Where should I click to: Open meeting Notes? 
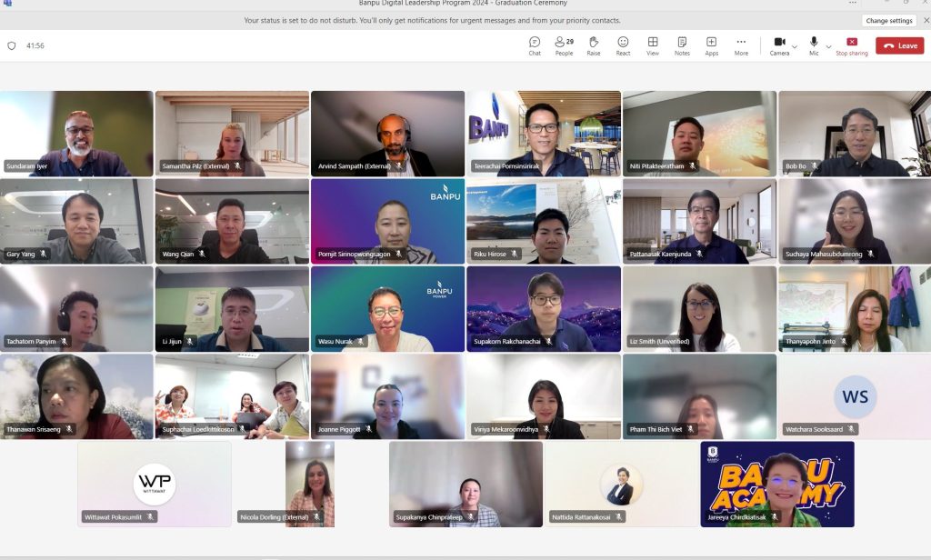pos(682,45)
